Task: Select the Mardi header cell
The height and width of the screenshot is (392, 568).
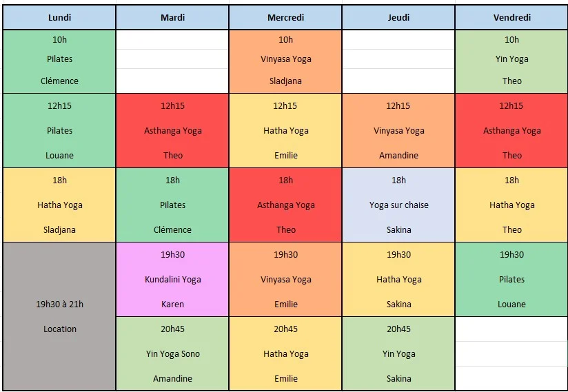Action: click(172, 17)
